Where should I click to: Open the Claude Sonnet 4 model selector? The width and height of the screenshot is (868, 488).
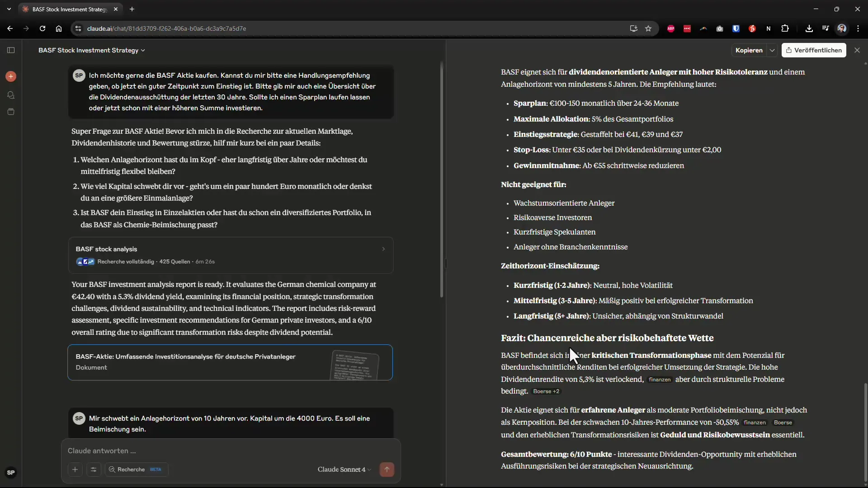point(344,469)
